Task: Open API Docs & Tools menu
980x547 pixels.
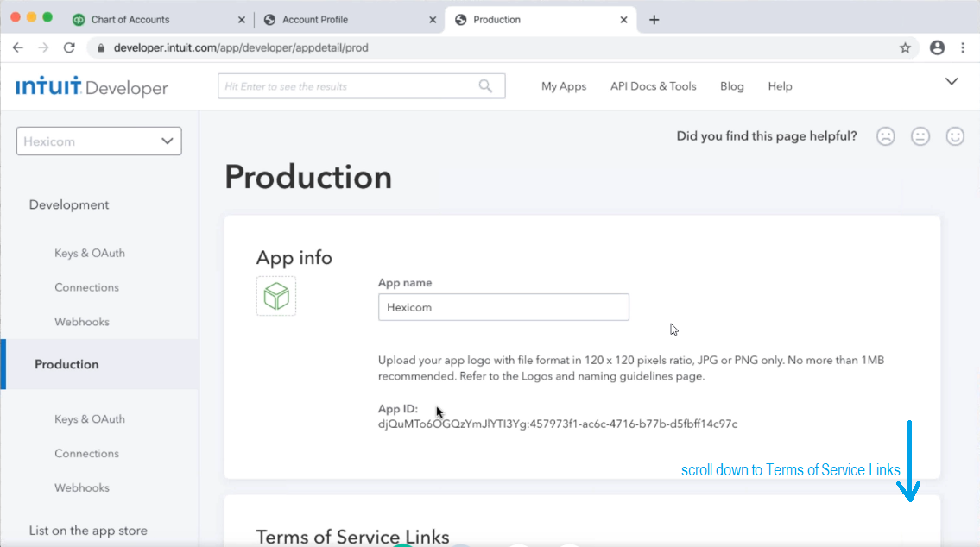Action: [653, 86]
